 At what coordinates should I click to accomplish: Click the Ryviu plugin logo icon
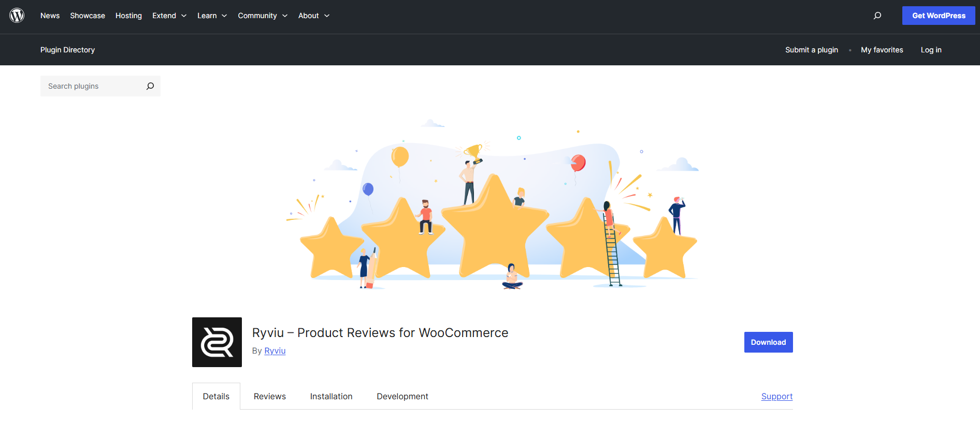pos(217,342)
